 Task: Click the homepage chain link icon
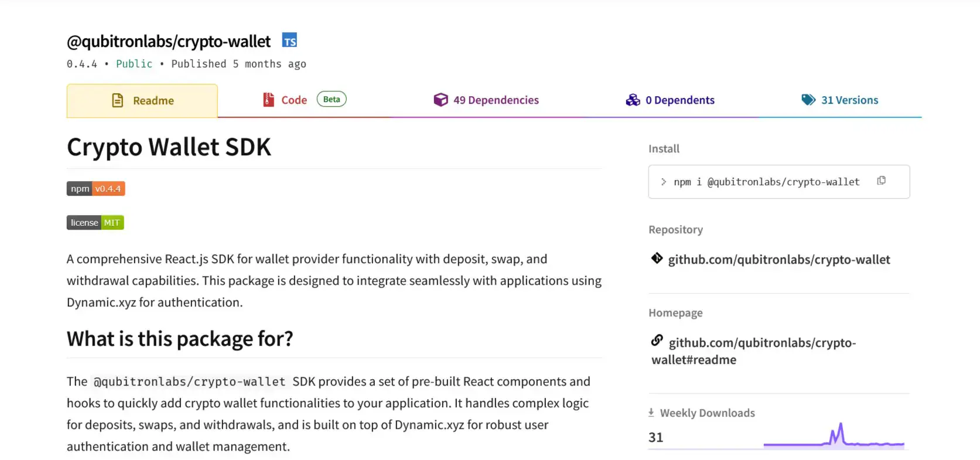[657, 340]
